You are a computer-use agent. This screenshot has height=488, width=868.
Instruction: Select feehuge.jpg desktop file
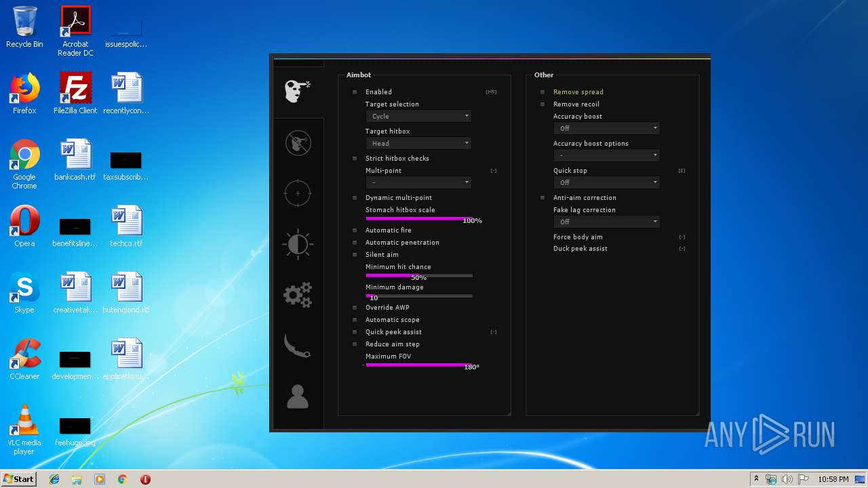point(75,431)
